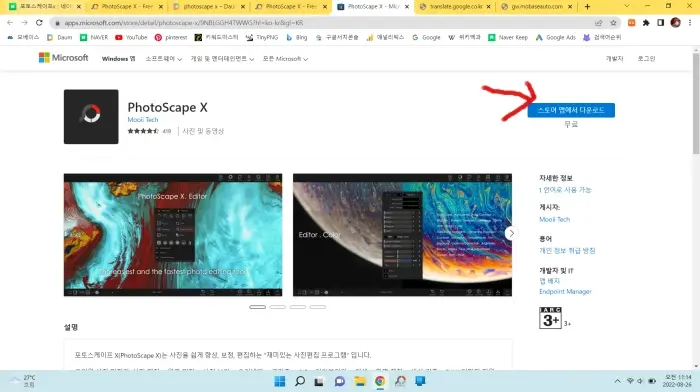Open File Explorer on taskbar
This screenshot has height=392, width=700.
pyautogui.click(x=360, y=381)
